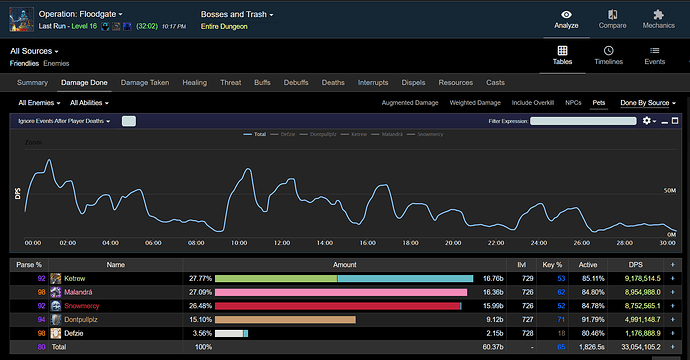Toggle the Ketrew series in the legend
The image size is (690, 360).
[354, 134]
